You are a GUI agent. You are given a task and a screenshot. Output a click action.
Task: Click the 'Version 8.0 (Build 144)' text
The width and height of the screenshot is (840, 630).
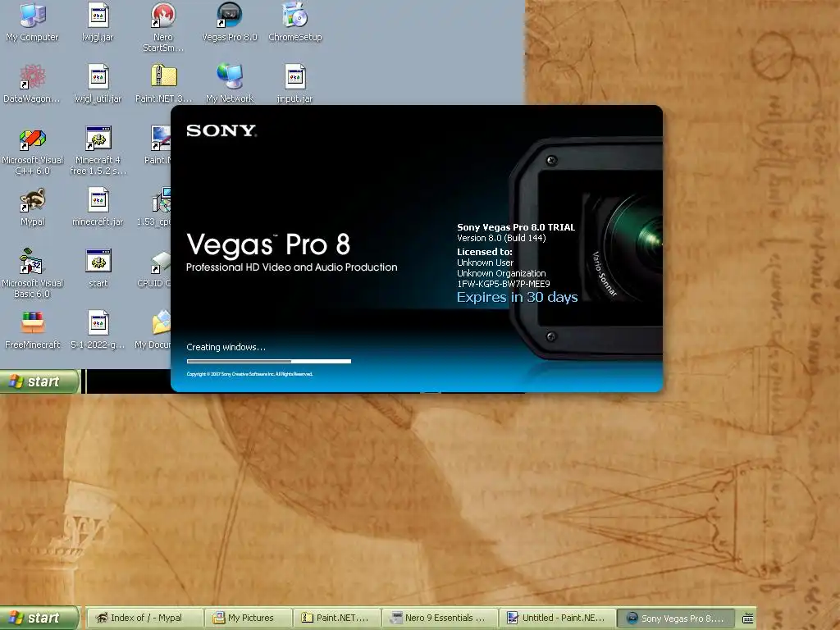click(501, 238)
